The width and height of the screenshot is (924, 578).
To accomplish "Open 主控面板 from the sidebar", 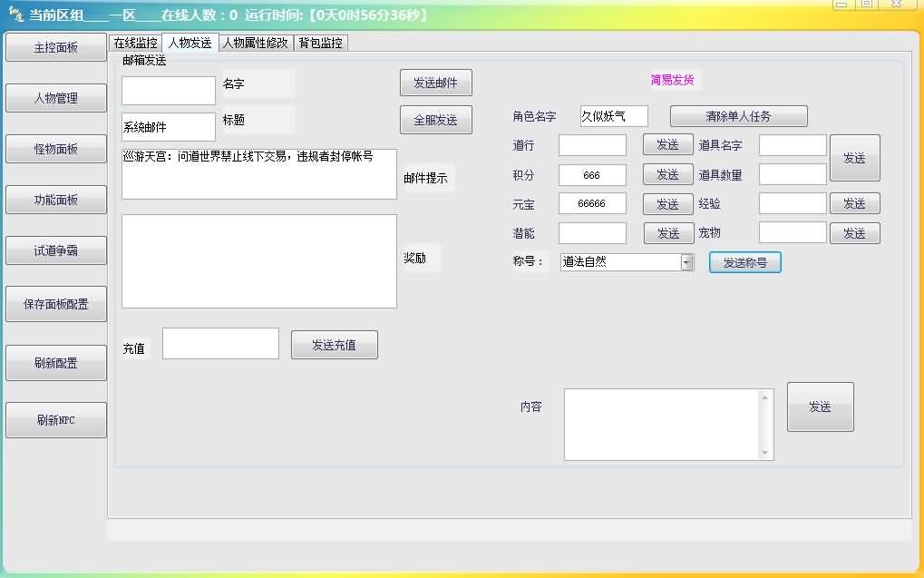I will click(56, 47).
